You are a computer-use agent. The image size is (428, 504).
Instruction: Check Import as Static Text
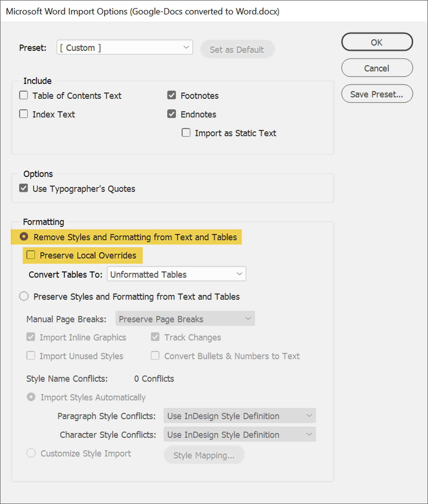(186, 133)
